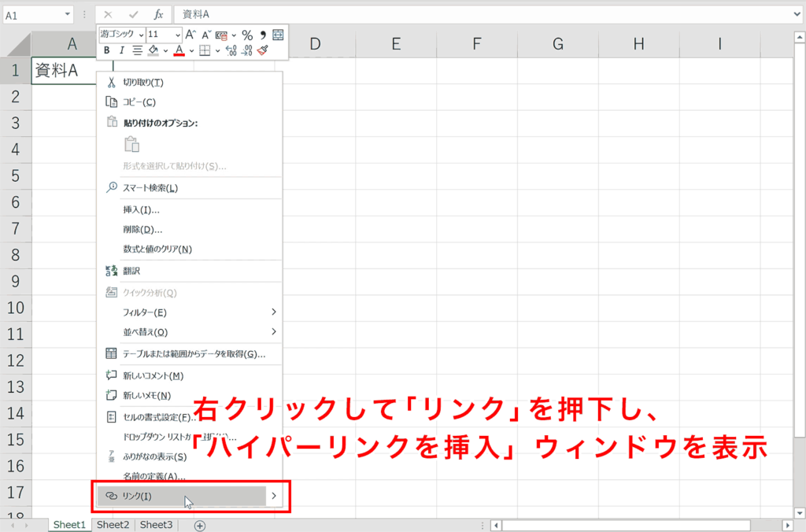Screen dimensions: 806x532
Task: Select the Format Painter icon
Action: click(261, 50)
